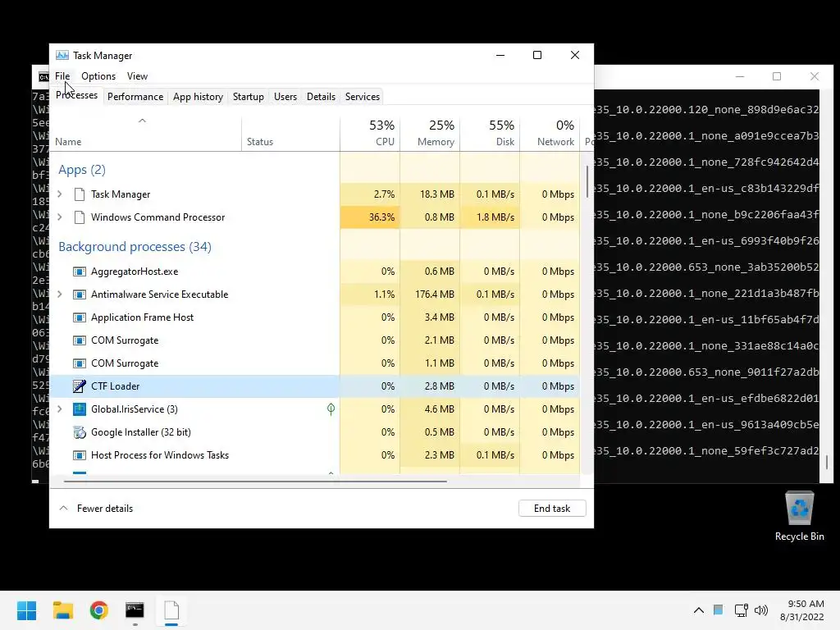
Task: Click the 36.3% CPU cell for Command Processor
Action: coord(370,217)
